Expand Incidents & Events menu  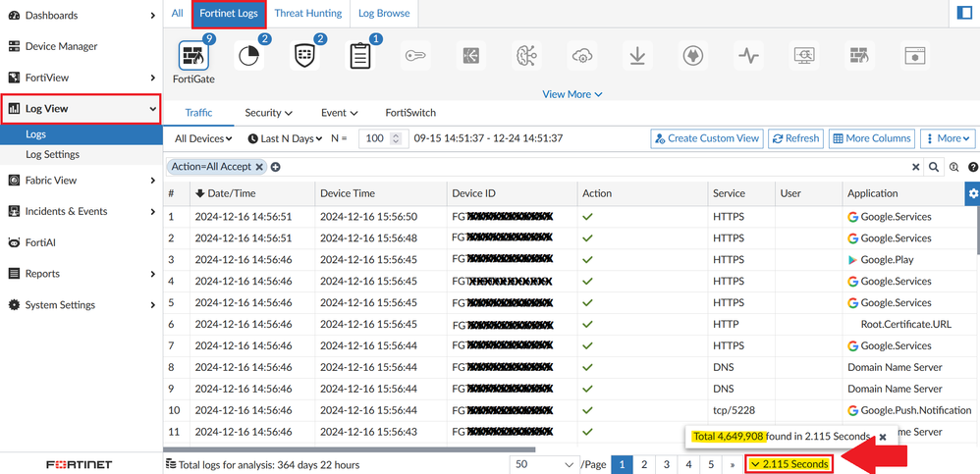(x=82, y=211)
